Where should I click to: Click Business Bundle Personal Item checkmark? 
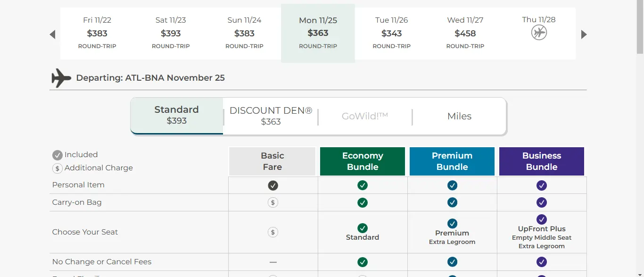point(542,185)
